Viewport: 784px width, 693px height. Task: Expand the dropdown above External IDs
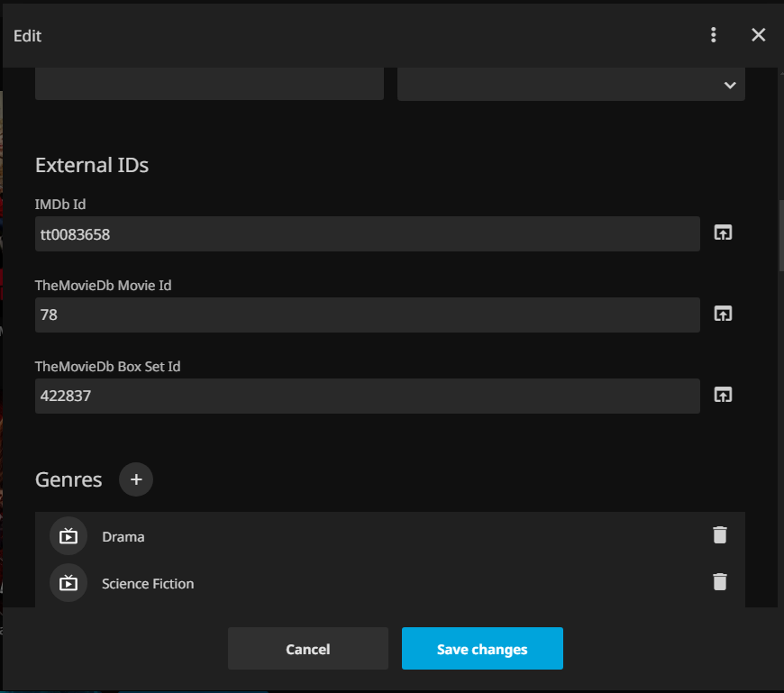[570, 84]
